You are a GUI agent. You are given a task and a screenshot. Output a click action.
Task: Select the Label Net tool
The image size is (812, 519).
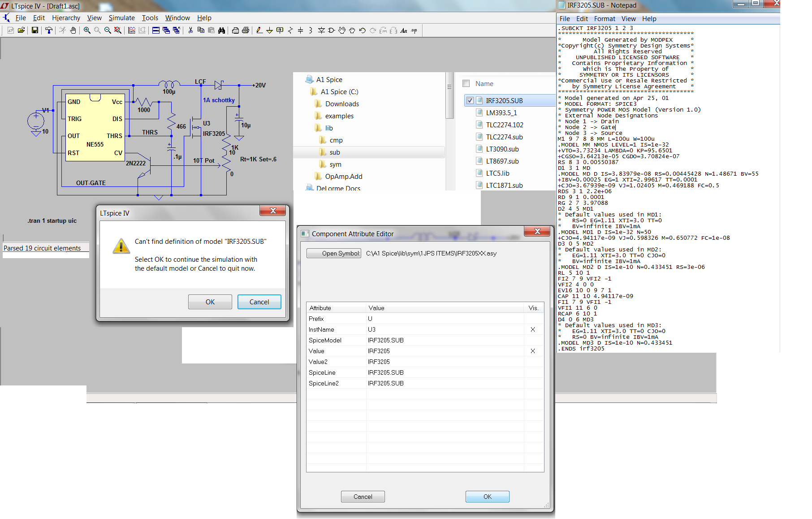point(280,30)
